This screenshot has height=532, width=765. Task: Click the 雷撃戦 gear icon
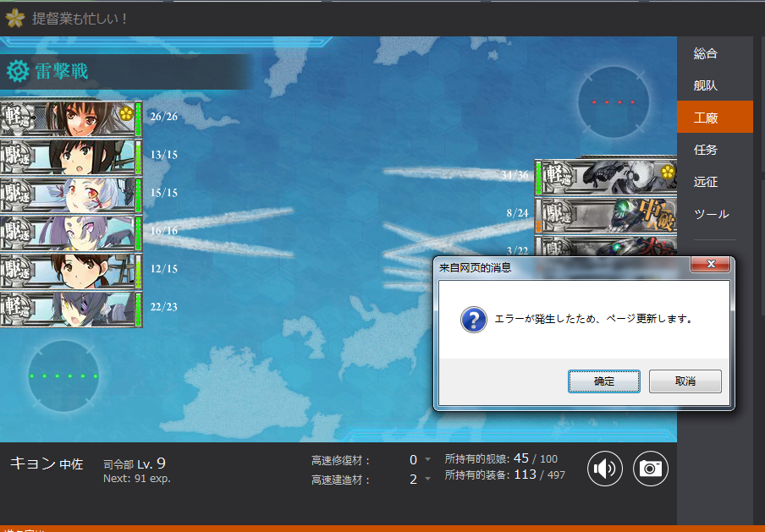pos(18,71)
